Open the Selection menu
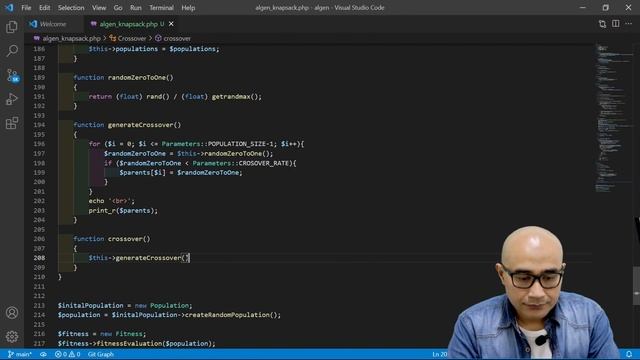The height and width of the screenshot is (360, 640). tap(71, 8)
